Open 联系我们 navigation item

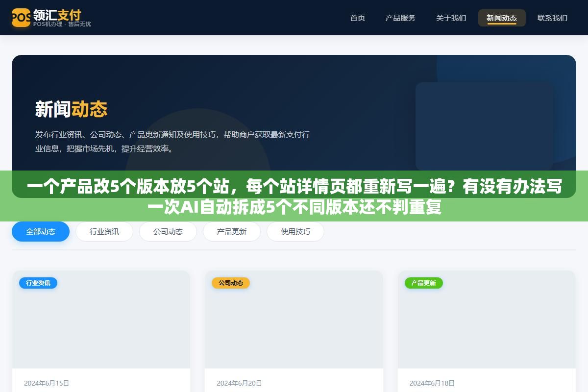pyautogui.click(x=553, y=18)
